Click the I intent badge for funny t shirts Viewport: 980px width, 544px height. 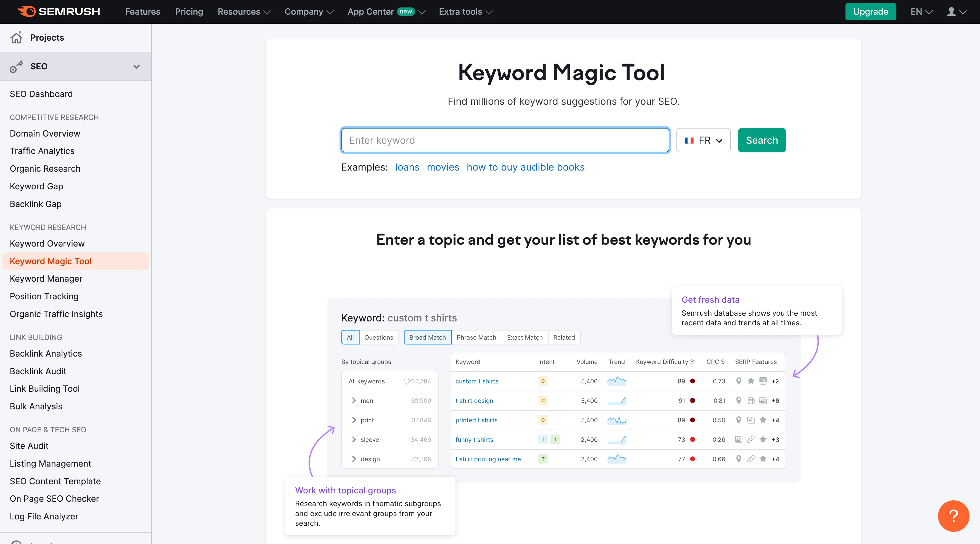click(x=543, y=439)
